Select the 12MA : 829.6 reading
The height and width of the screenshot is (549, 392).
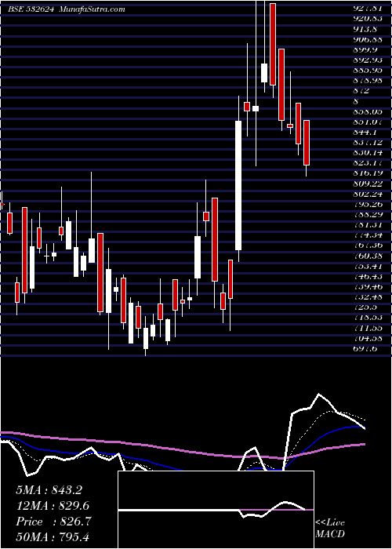coord(53,506)
